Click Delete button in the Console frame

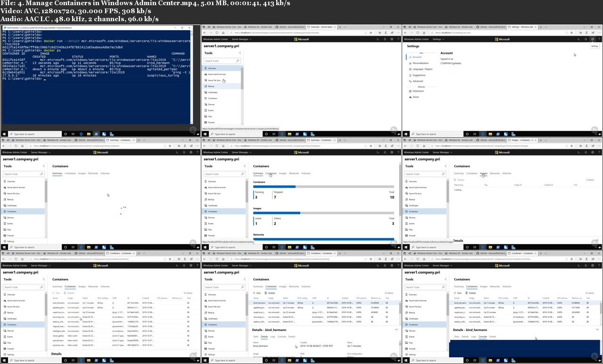coord(470,293)
